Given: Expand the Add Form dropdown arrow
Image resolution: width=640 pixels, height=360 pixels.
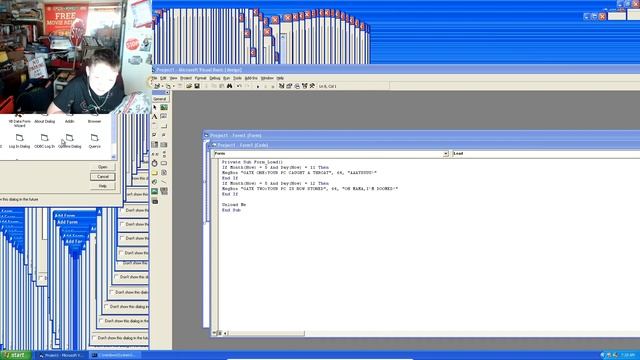Looking at the screenshot, I should [174, 87].
